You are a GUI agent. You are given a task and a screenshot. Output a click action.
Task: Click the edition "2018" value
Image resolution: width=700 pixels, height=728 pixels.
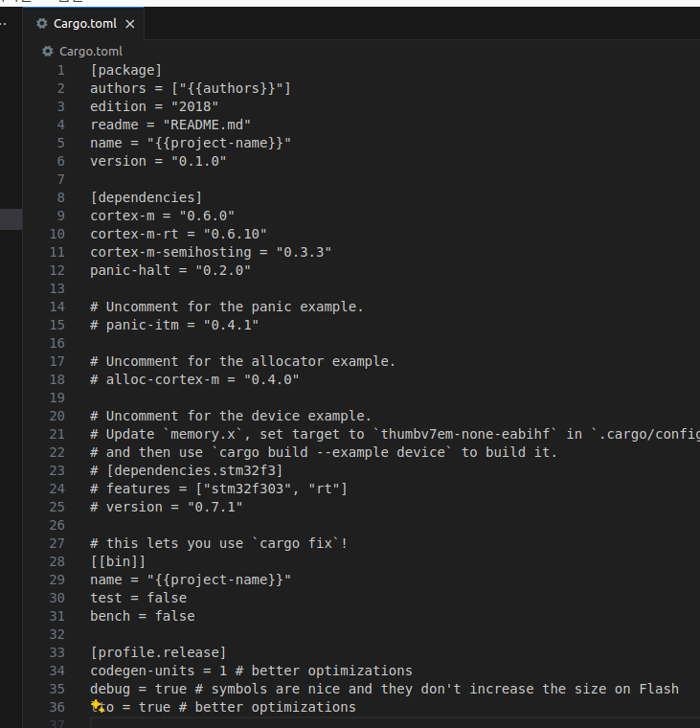tap(194, 106)
